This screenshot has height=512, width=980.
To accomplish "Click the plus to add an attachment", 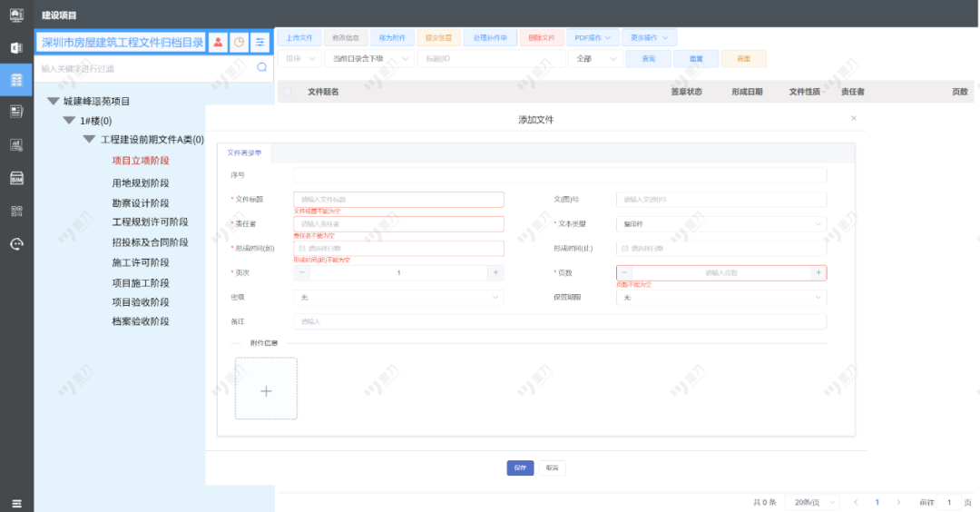I will coord(266,389).
